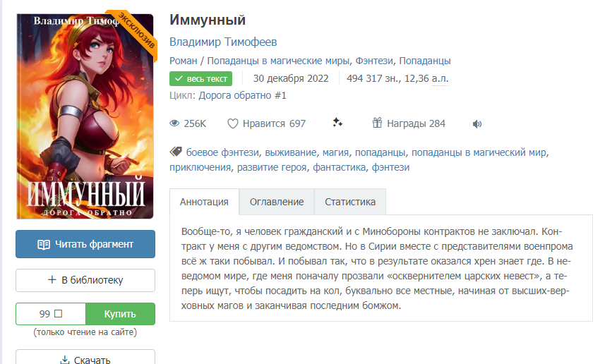Select the Аннотация tab
Image resolution: width=600 pixels, height=364 pixels.
tap(204, 202)
